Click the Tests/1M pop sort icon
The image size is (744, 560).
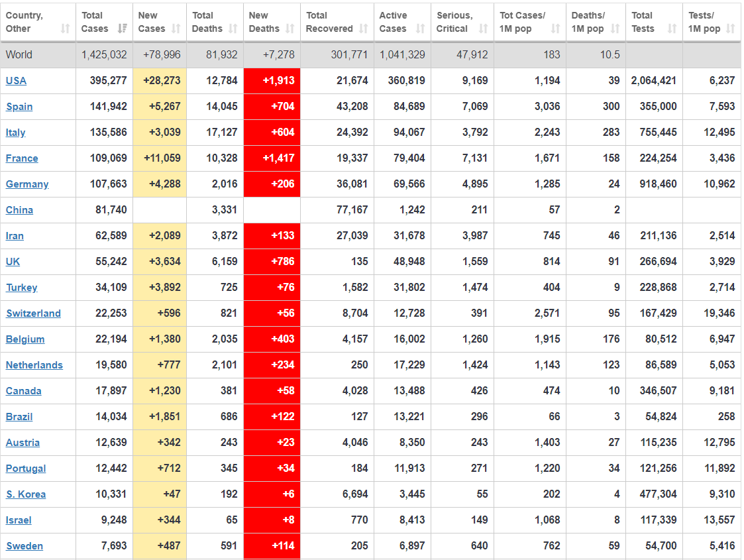730,28
